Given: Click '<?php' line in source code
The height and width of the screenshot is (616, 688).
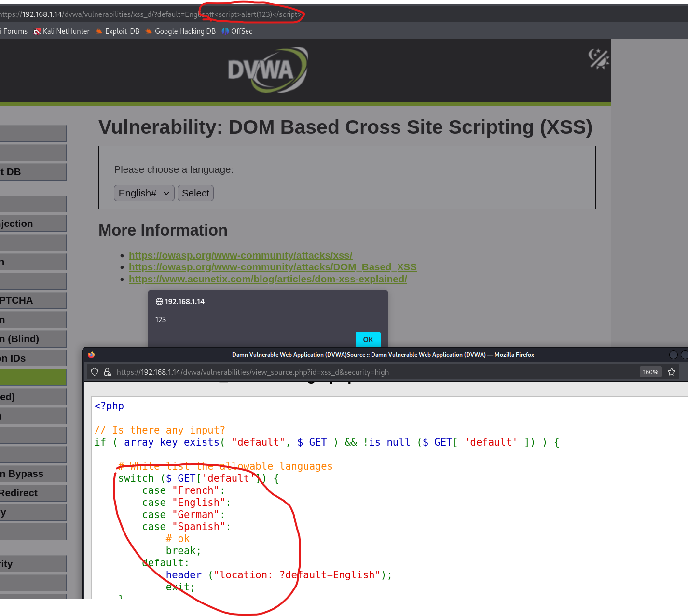Looking at the screenshot, I should (x=109, y=406).
